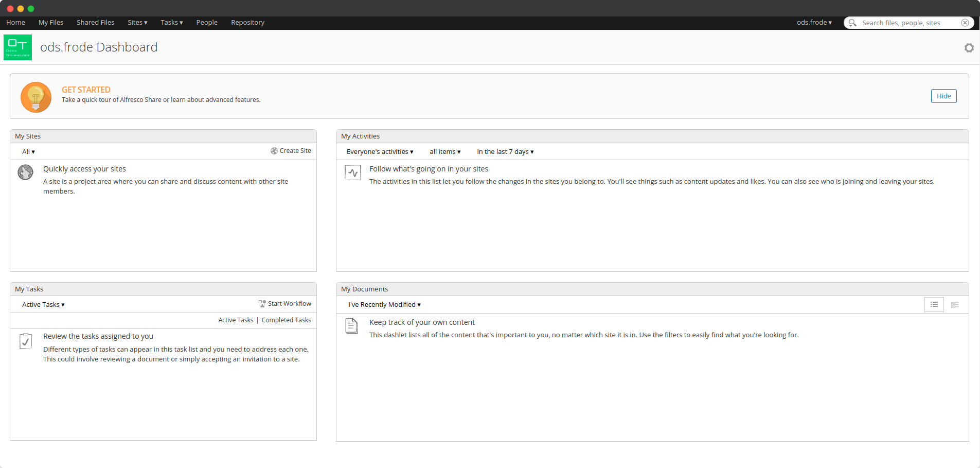Click the search magnifier icon
Screen dimensions: 980x468
coord(852,23)
